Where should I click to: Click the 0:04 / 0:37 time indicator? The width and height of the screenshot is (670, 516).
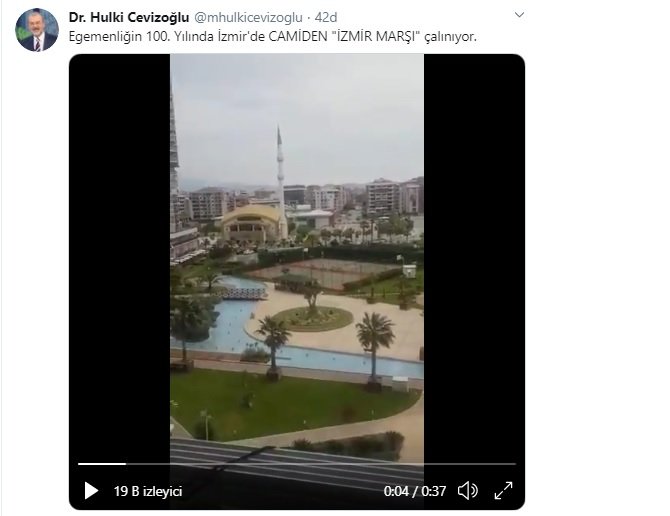pos(414,491)
